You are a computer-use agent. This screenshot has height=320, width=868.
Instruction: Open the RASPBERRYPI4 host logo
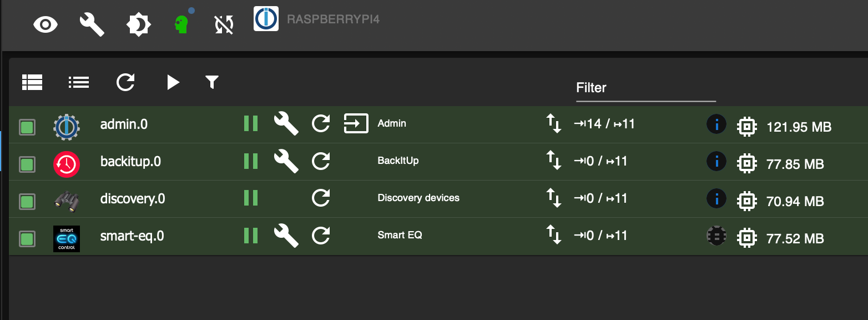266,19
